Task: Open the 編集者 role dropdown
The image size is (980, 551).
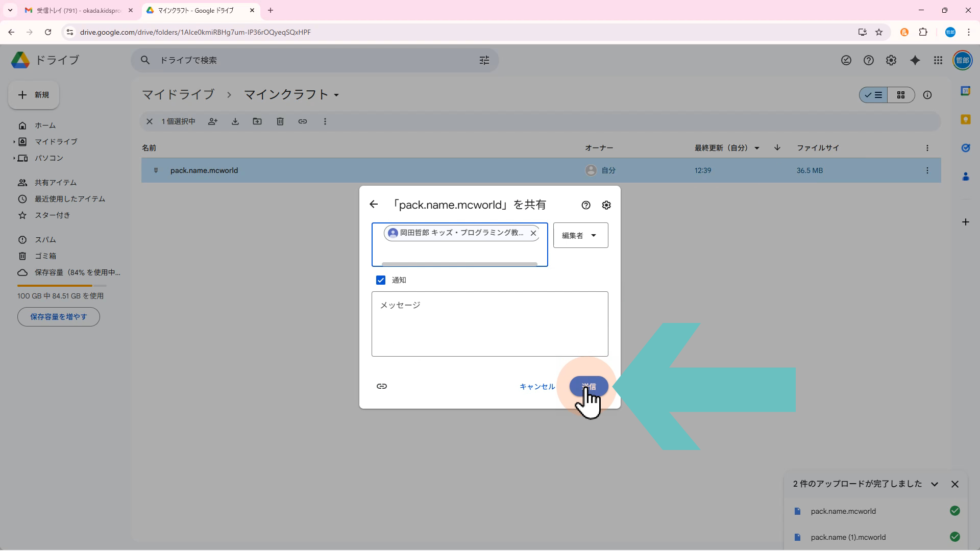Action: point(580,235)
